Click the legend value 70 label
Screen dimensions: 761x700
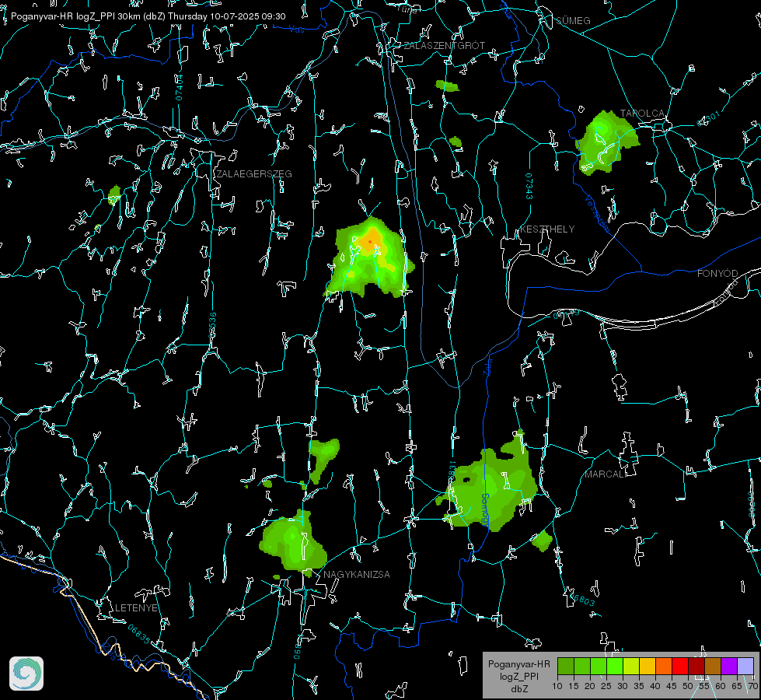click(753, 687)
